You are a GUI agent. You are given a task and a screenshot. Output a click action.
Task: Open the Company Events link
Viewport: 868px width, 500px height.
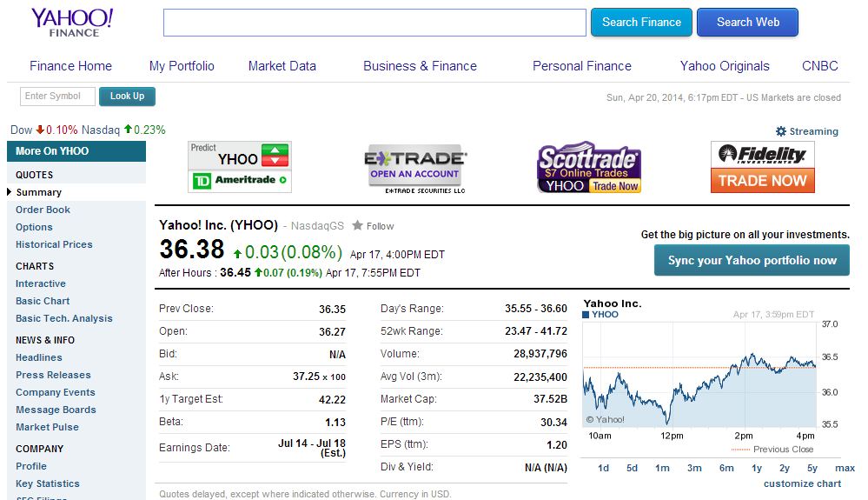(x=56, y=392)
